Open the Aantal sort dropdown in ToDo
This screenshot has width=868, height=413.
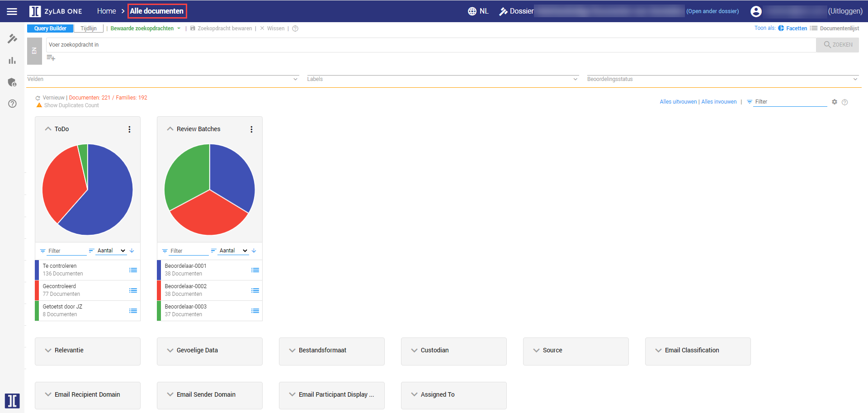tap(111, 251)
